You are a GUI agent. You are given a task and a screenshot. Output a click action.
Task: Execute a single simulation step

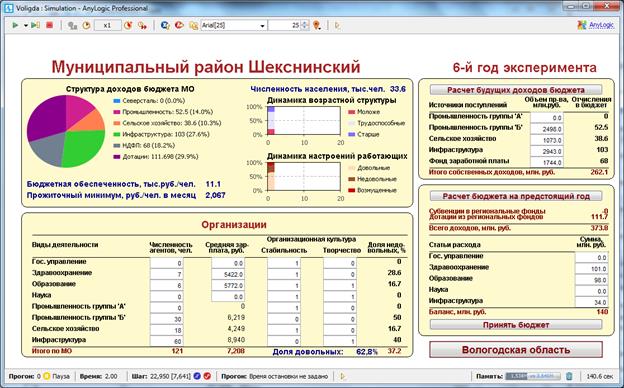click(35, 25)
